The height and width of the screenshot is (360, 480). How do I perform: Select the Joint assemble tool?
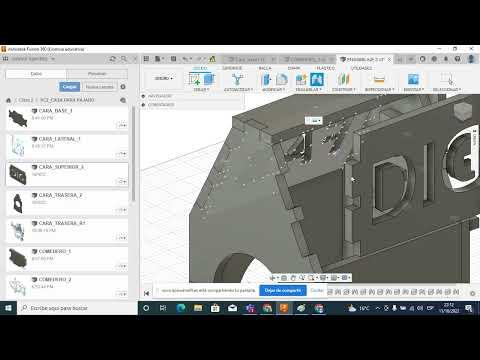[x=317, y=79]
